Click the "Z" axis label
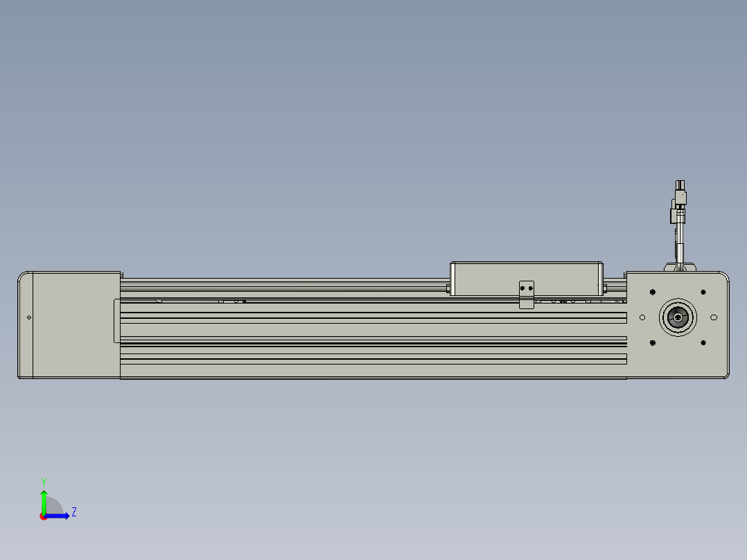This screenshot has height=560, width=747. [x=74, y=512]
